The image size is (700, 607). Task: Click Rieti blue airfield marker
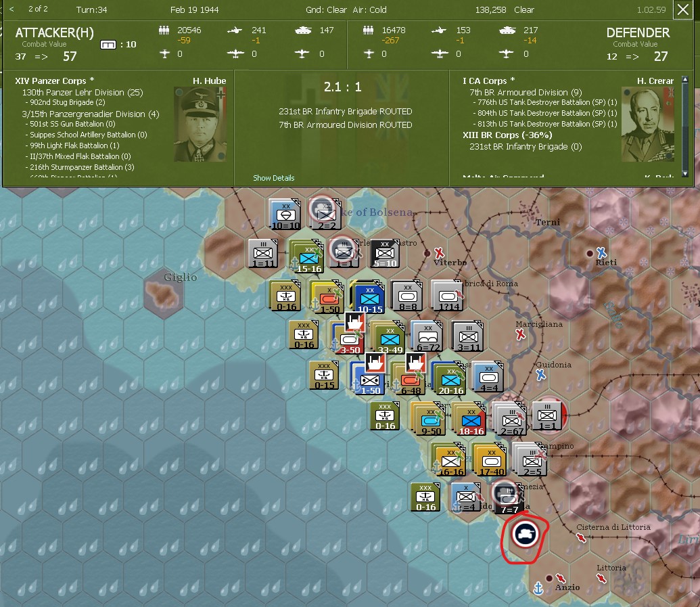pos(601,252)
